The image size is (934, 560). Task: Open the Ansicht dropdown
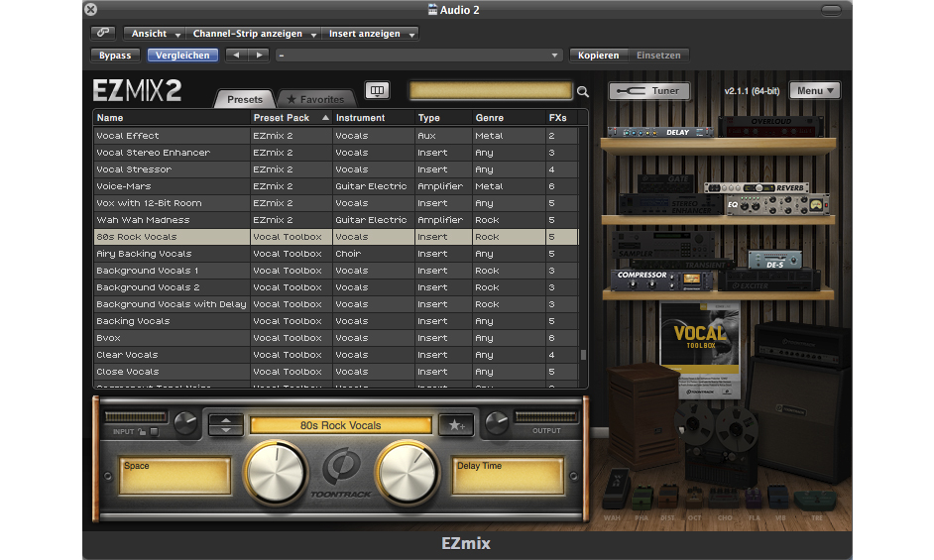pyautogui.click(x=155, y=34)
